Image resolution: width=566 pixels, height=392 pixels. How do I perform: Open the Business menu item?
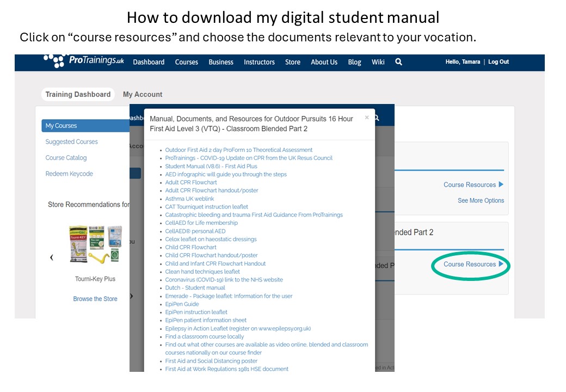pos(220,62)
